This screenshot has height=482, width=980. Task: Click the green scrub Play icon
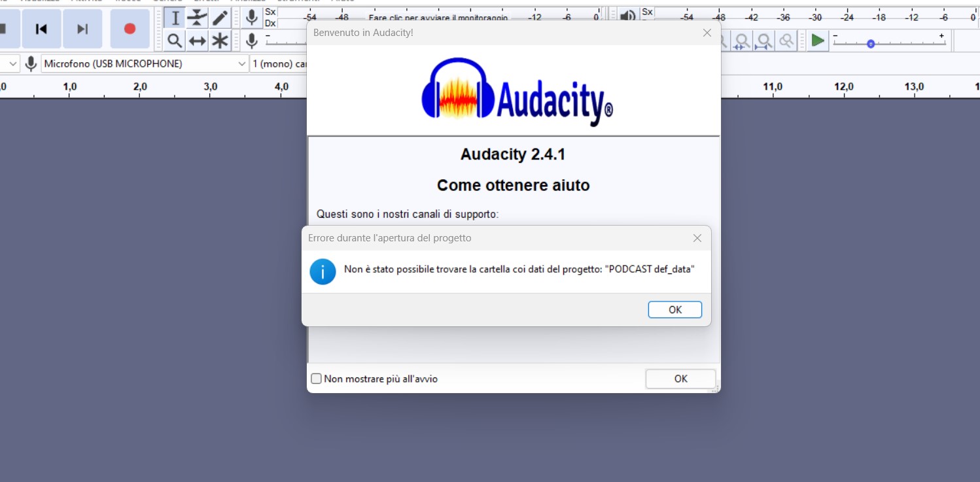[818, 40]
